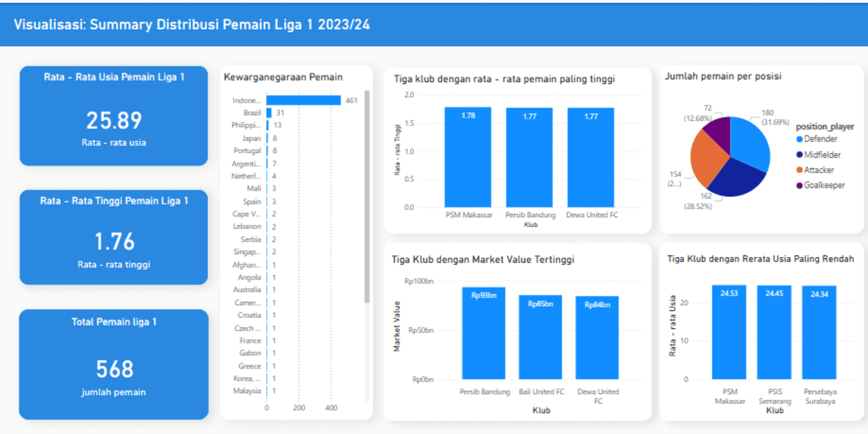Select the Japan row label in nationality chart
The height and width of the screenshot is (434, 868).
pos(251,138)
